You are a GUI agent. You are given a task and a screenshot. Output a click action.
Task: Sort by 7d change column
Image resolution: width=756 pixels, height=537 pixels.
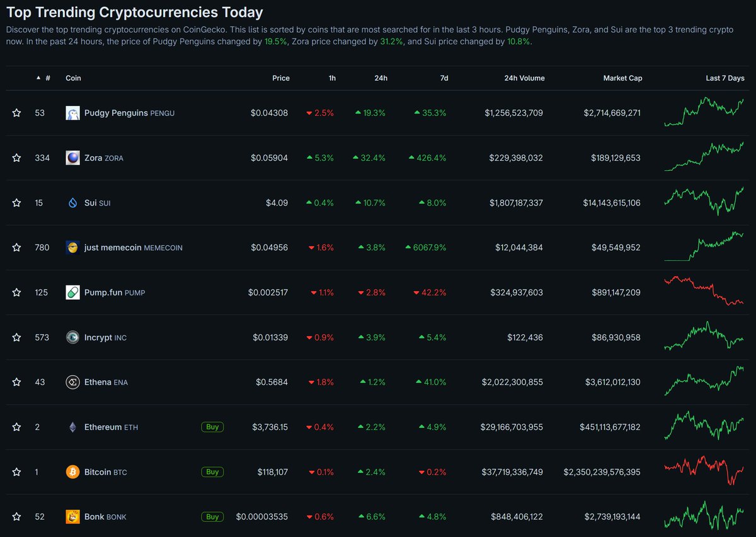(x=444, y=78)
